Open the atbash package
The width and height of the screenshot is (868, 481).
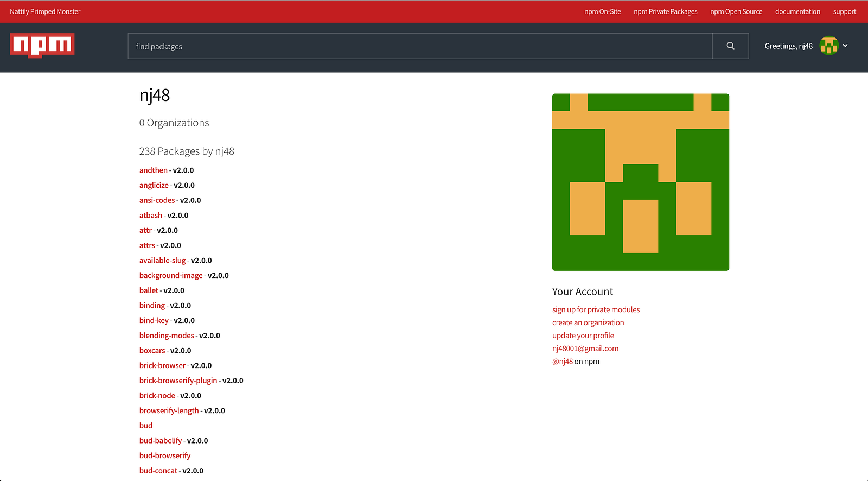click(151, 216)
